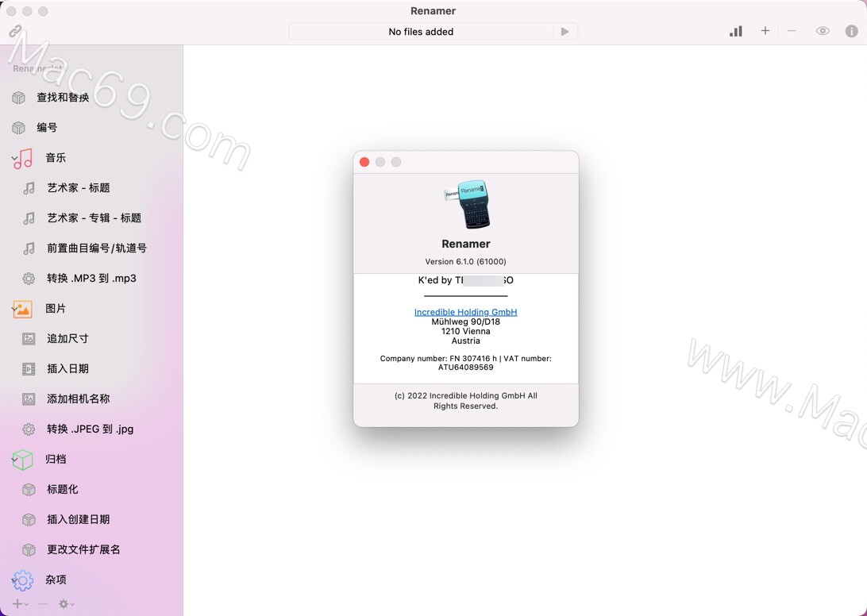
Task: Click the Incredible Holding GmbH link
Action: pyautogui.click(x=465, y=312)
